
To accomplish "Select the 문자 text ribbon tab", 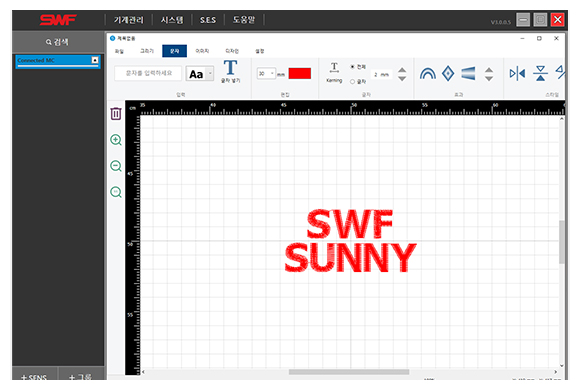I will pos(174,51).
